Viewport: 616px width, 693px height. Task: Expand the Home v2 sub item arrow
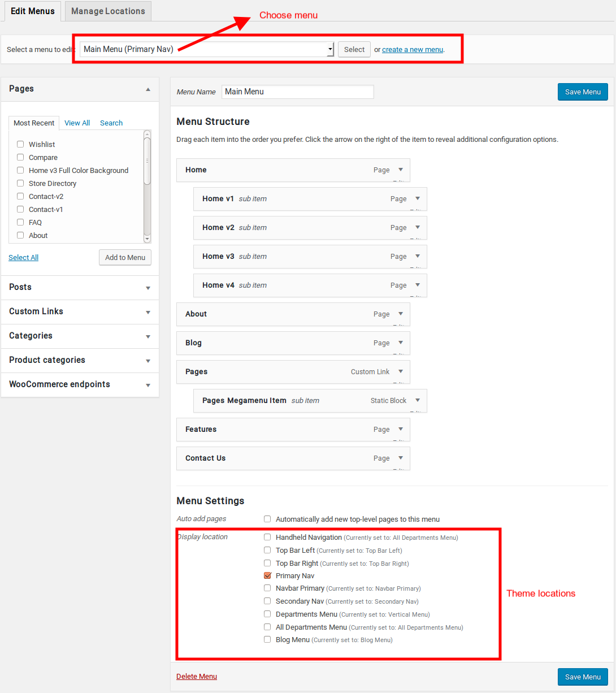coord(418,227)
